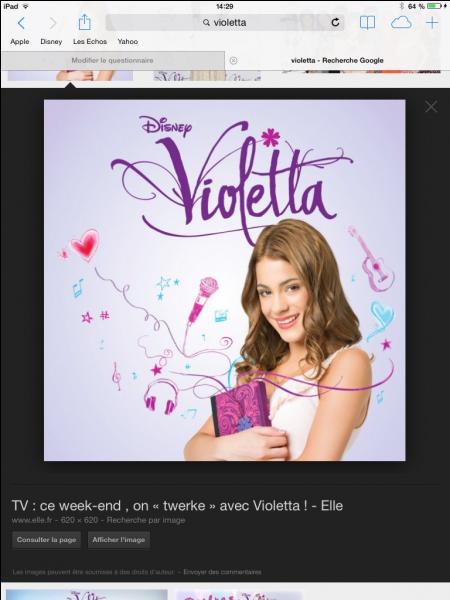Click Consulter la page button
Viewport: 450px width, 600px height.
pos(47,540)
